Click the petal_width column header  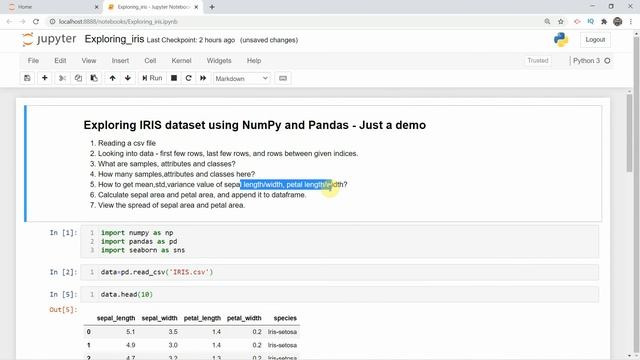point(244,318)
